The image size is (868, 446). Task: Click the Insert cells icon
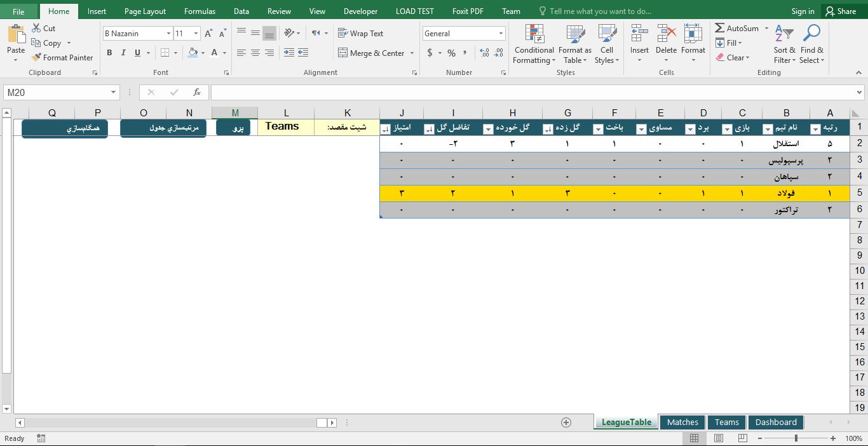[639, 34]
